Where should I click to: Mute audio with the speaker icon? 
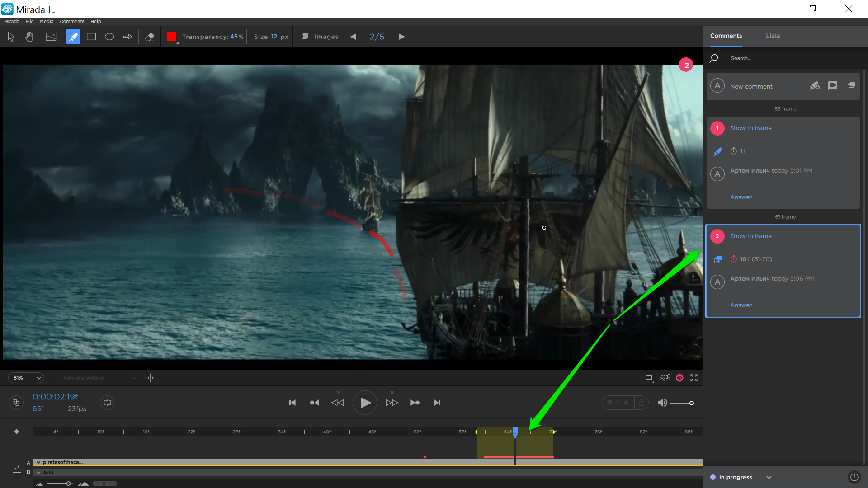pos(662,403)
